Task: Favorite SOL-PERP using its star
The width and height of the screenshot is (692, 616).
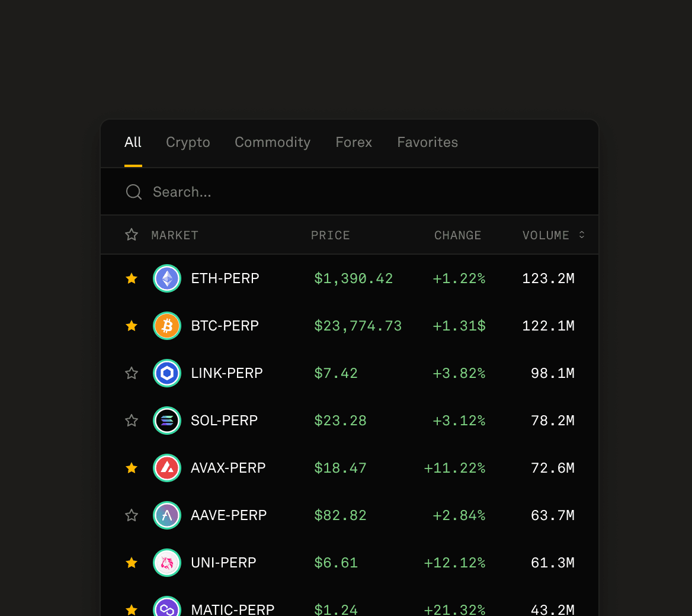Action: click(x=132, y=421)
